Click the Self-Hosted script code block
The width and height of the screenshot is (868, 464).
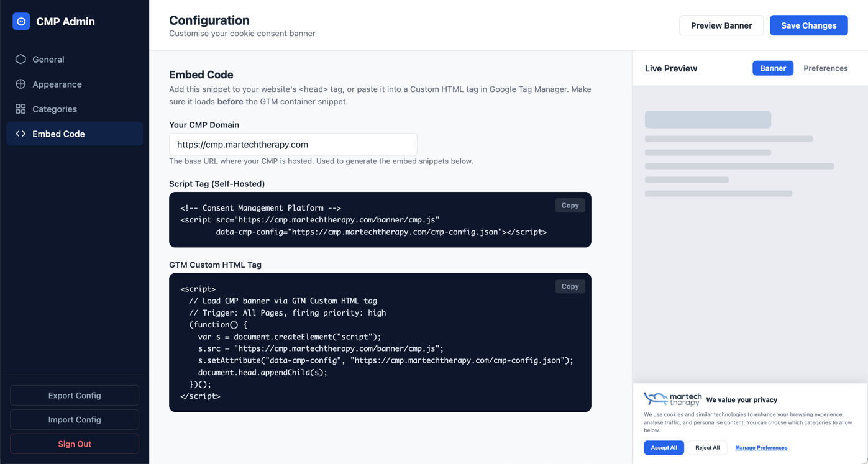click(x=380, y=220)
